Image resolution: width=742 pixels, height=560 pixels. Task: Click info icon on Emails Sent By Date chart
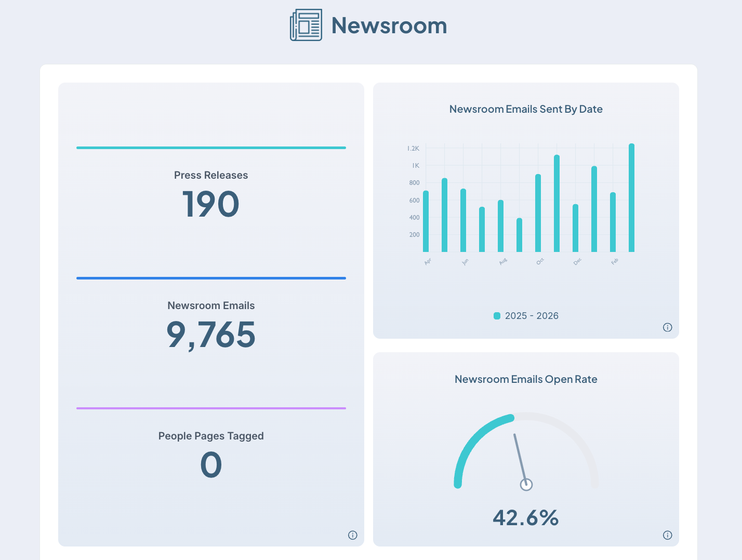668,327
